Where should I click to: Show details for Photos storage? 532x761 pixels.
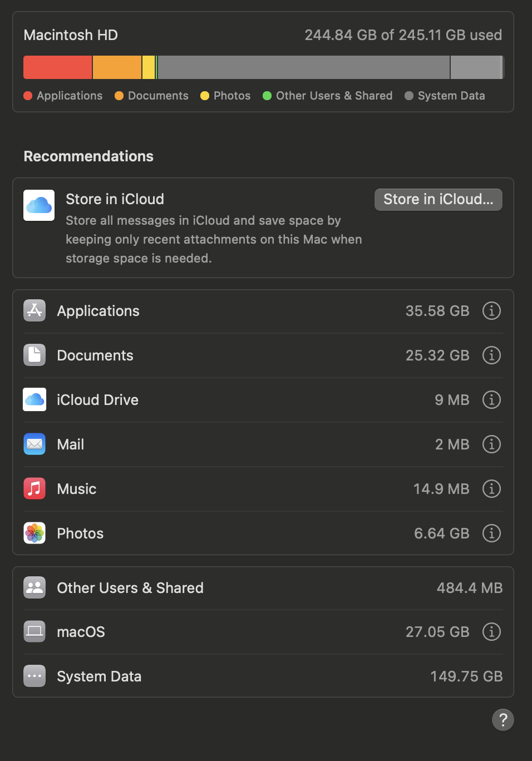[491, 533]
